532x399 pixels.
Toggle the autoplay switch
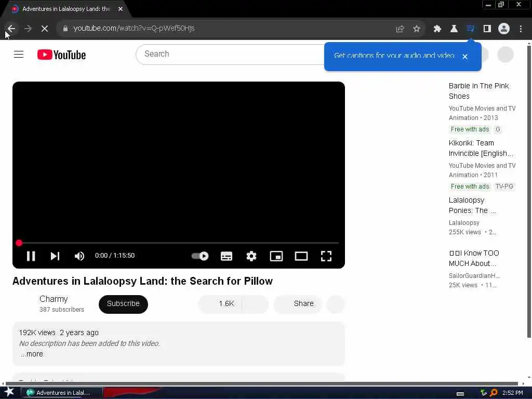(200, 256)
